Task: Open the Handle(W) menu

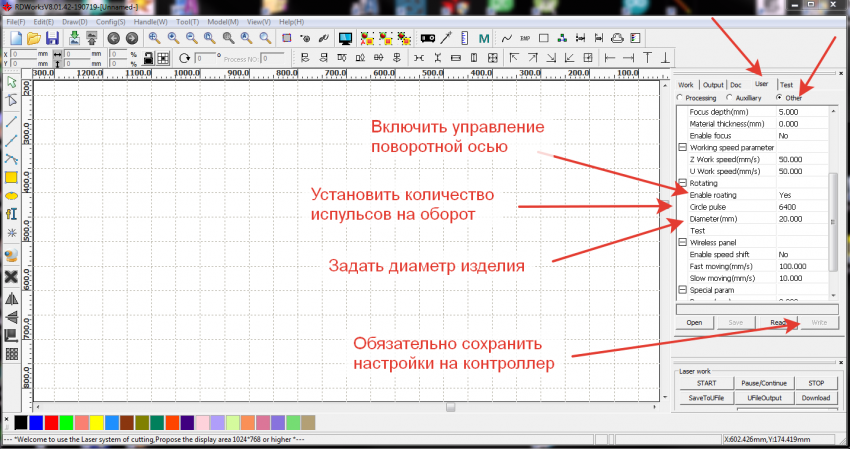Action: coord(150,22)
